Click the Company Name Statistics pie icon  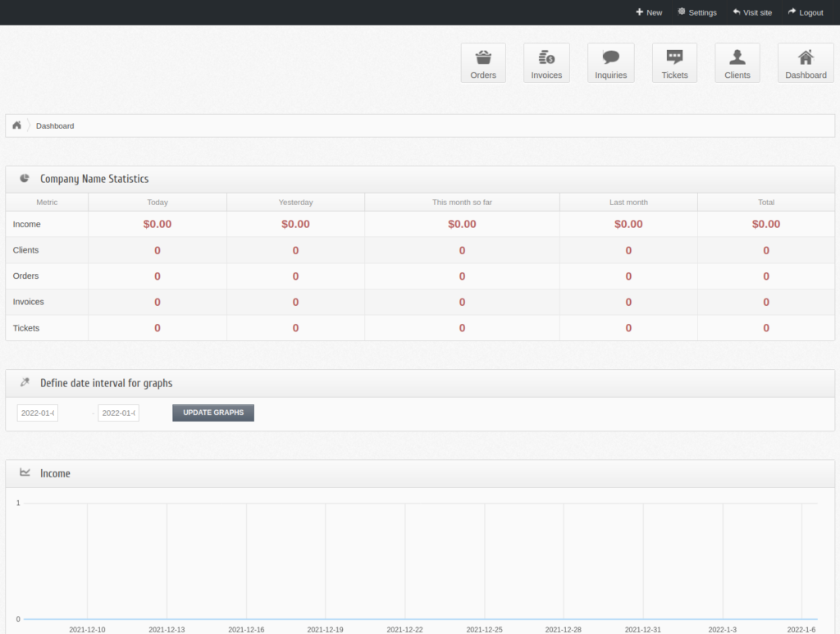[x=25, y=178]
